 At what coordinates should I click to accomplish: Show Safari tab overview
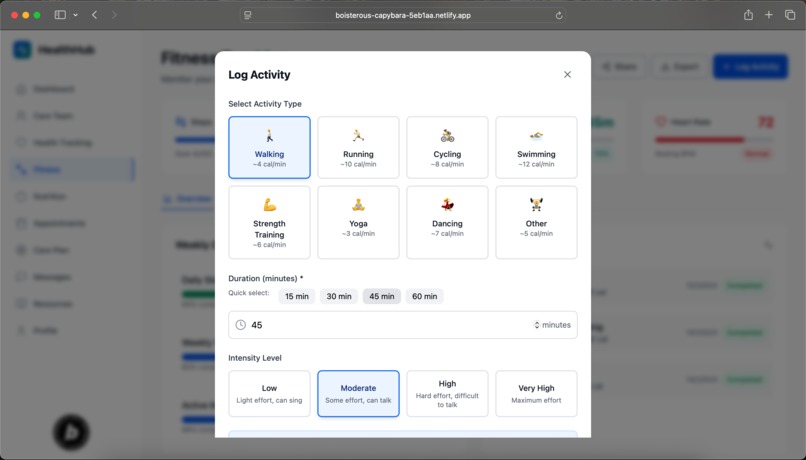790,15
